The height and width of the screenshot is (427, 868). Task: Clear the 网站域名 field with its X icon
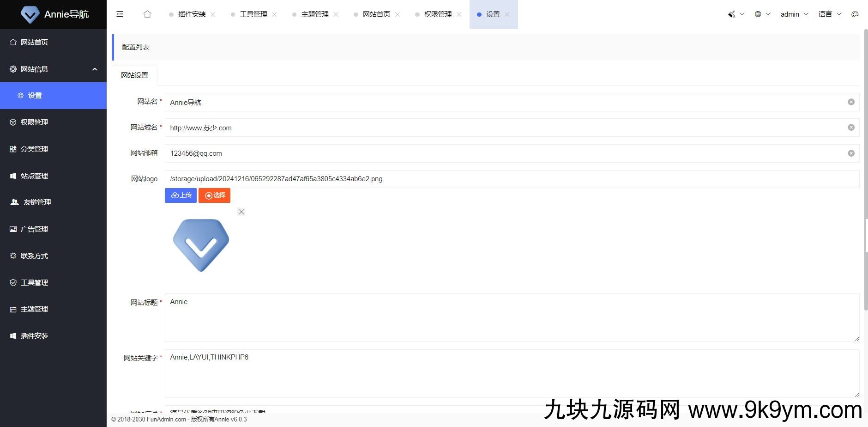click(851, 128)
